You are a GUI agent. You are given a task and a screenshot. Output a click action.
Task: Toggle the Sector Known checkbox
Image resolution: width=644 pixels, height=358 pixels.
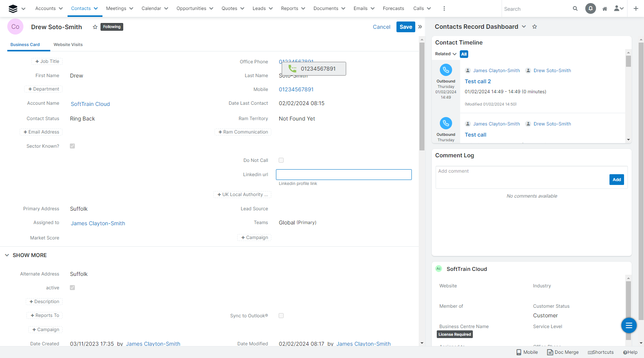[x=72, y=146]
